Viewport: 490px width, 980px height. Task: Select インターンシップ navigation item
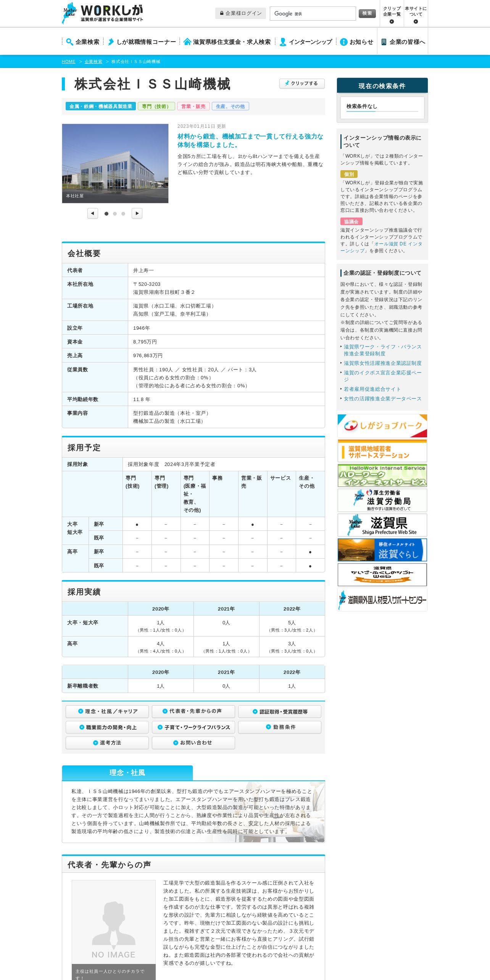pos(306,42)
